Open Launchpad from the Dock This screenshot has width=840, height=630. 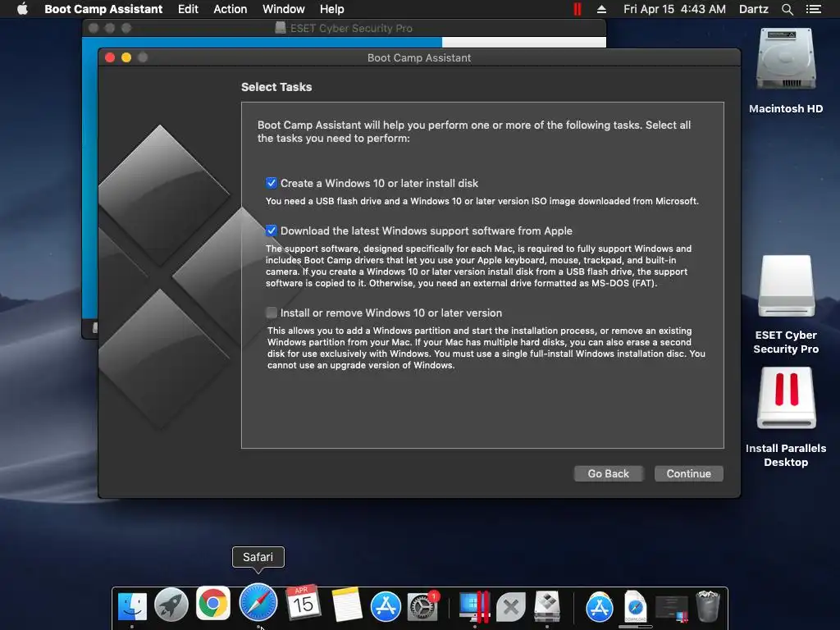pos(171,606)
